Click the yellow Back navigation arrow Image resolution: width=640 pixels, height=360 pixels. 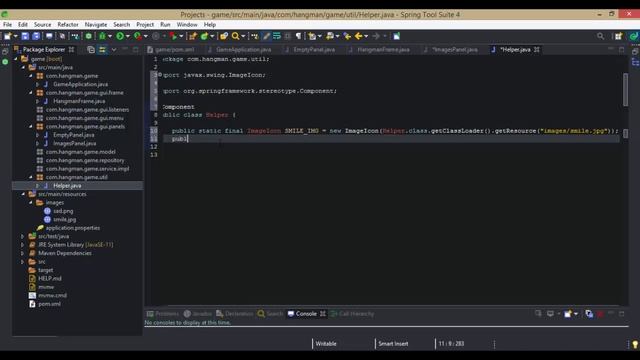pyautogui.click(x=358, y=36)
